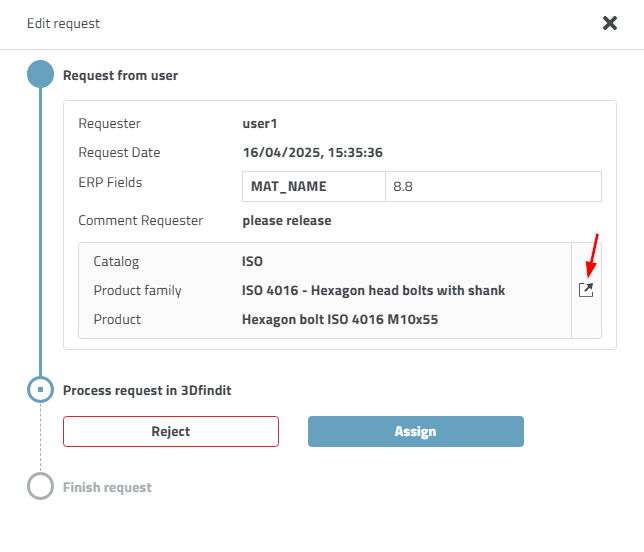Click the Edit request dialog title
The width and height of the screenshot is (644, 552).
(63, 23)
